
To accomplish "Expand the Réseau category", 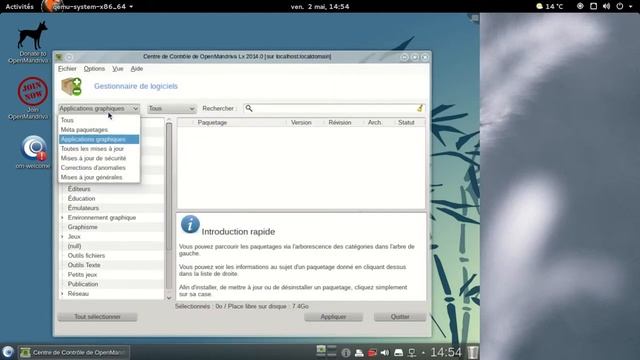I will point(62,294).
